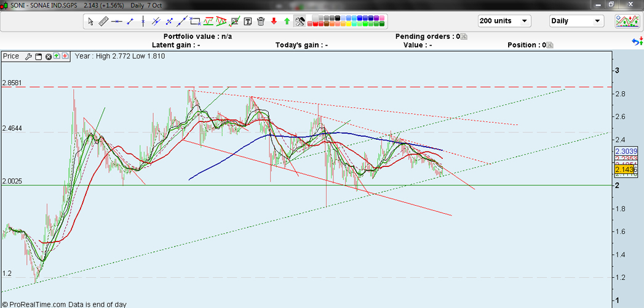Click Price panel red down-arrow icon
This screenshot has height=308, width=644.
point(65,56)
